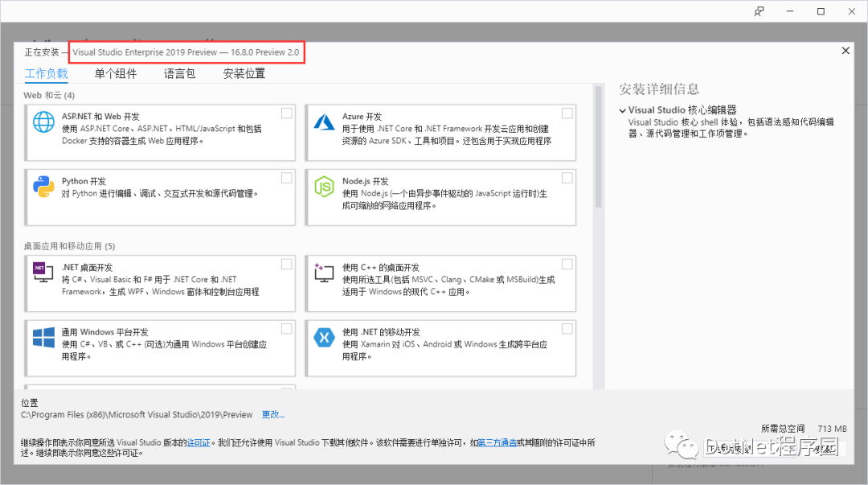This screenshot has height=485, width=868.
Task: Click the 713 MB required space value
Action: (832, 429)
